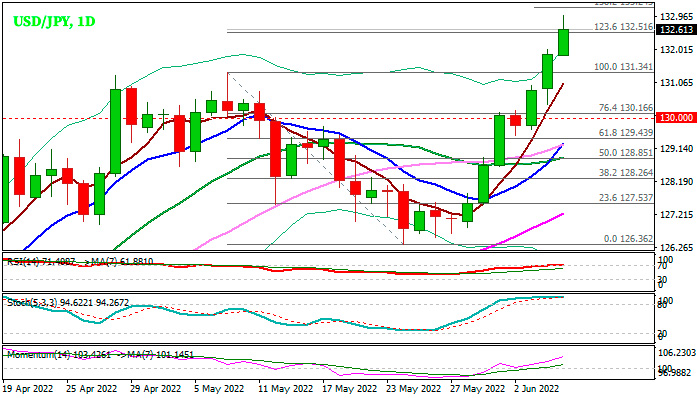
Task: Click the 25 Apr 2022 date label
Action: [x=92, y=389]
